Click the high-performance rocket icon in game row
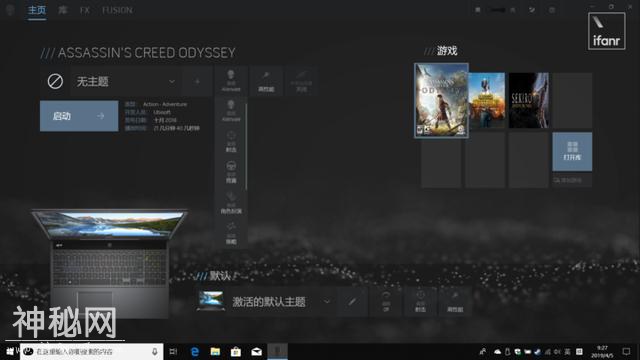The height and width of the screenshot is (360, 640). (266, 81)
